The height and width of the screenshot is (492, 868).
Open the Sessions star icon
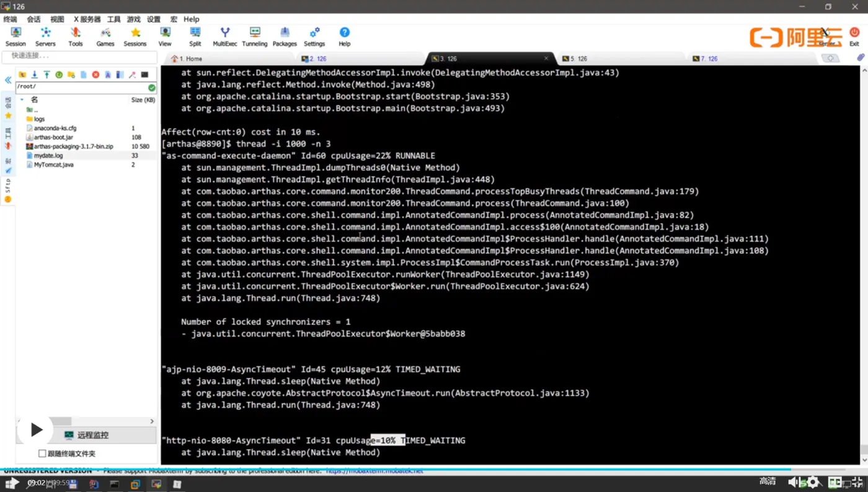135,37
